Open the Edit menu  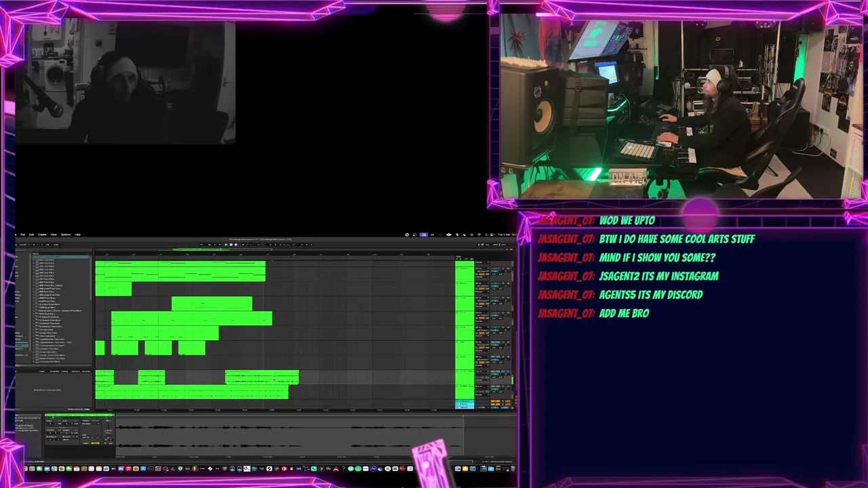[x=32, y=235]
